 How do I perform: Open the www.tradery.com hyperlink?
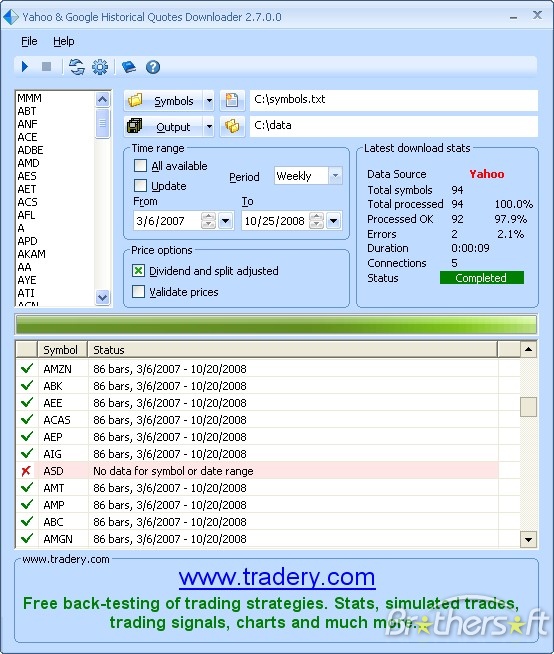(x=277, y=577)
